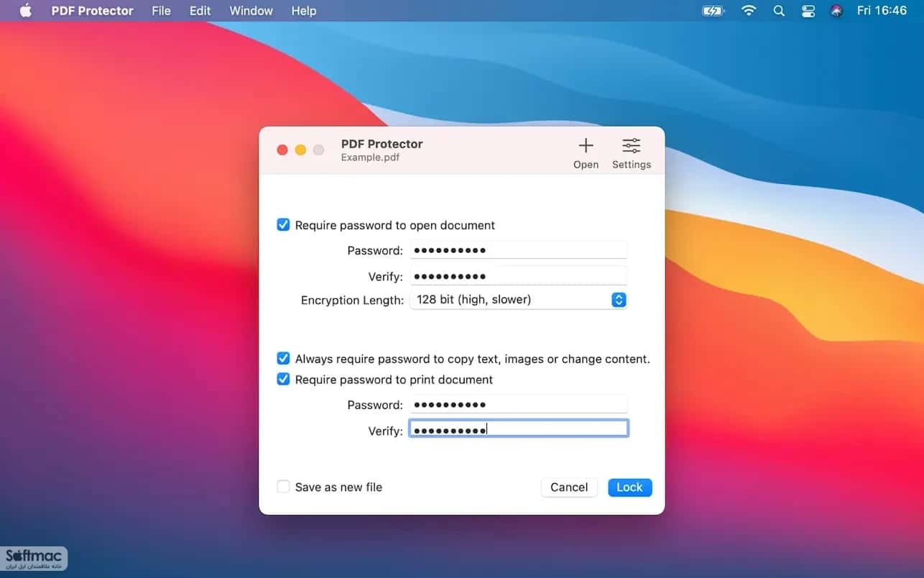Open the File menu

coord(162,11)
